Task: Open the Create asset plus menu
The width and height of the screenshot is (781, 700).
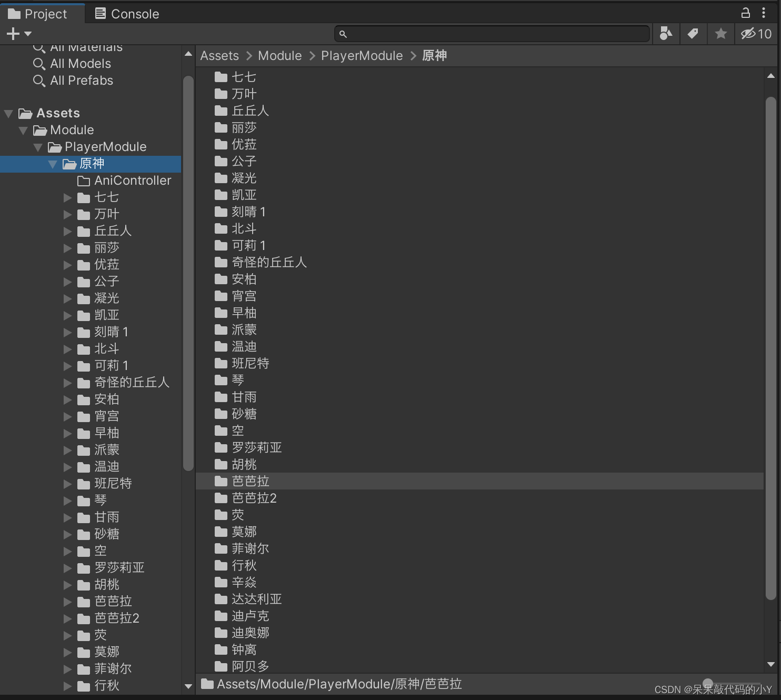Action: click(19, 34)
